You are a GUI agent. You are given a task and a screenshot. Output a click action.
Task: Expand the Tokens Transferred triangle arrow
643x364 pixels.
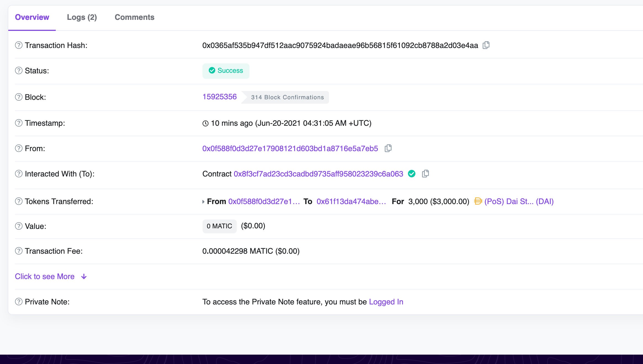tap(203, 202)
